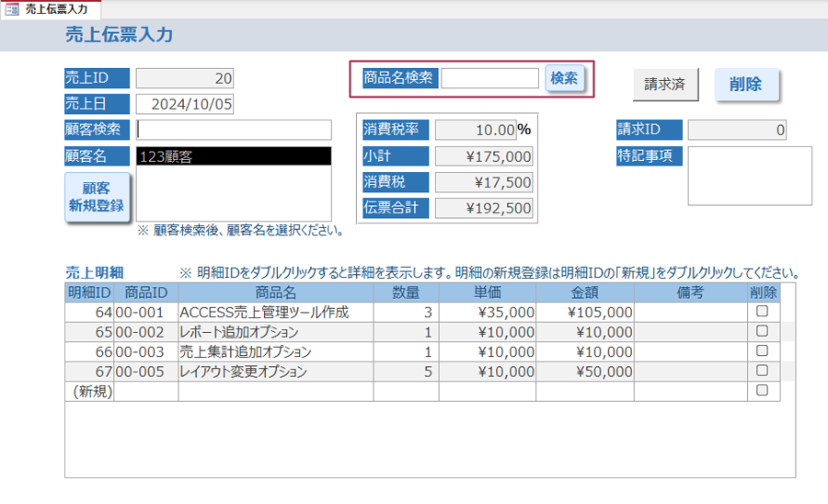
Task: Focus the 商品名検索 text field
Action: (x=489, y=78)
